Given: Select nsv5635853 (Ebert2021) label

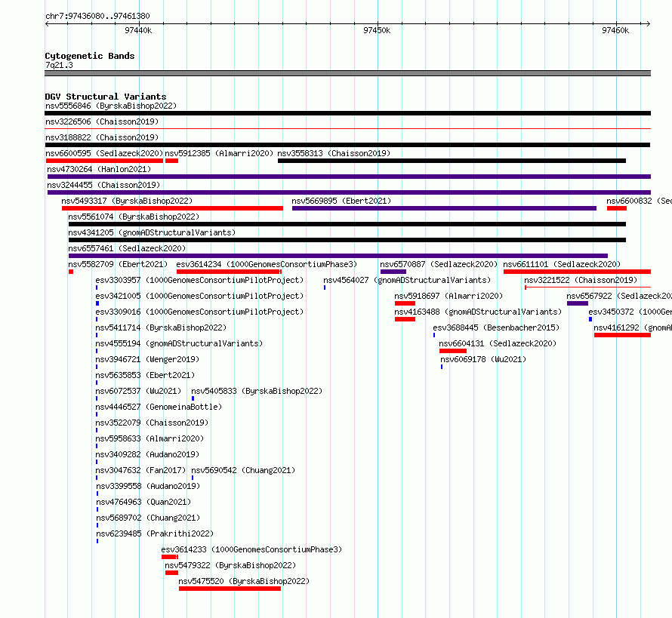Looking at the screenshot, I should click(x=145, y=375).
